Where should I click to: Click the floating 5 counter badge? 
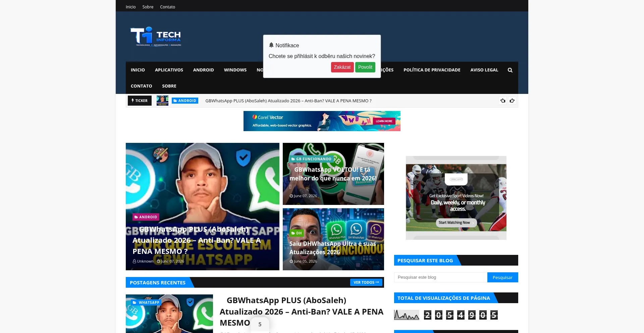coord(260,324)
